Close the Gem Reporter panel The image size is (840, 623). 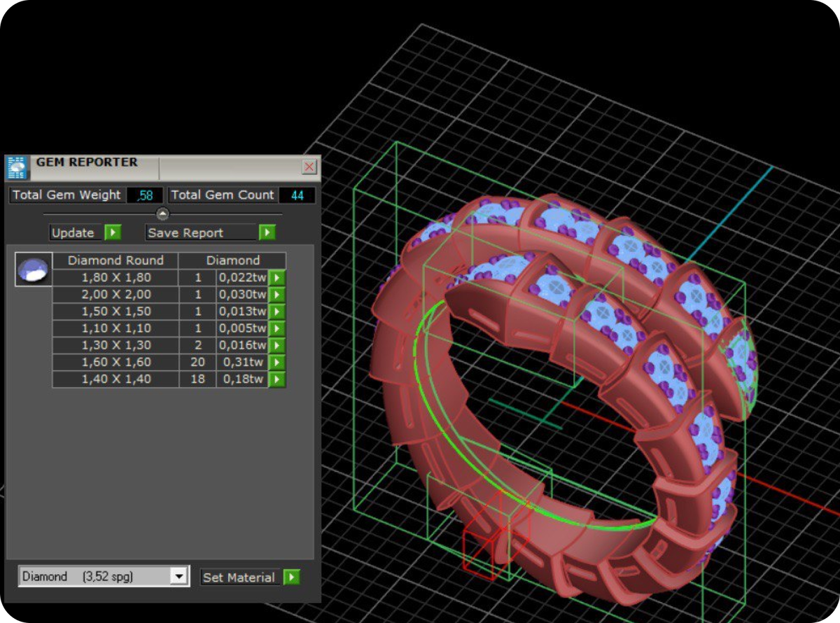click(x=309, y=167)
